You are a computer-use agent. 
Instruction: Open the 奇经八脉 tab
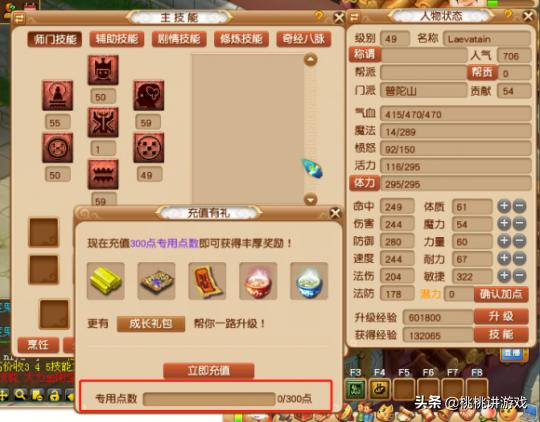[304, 39]
